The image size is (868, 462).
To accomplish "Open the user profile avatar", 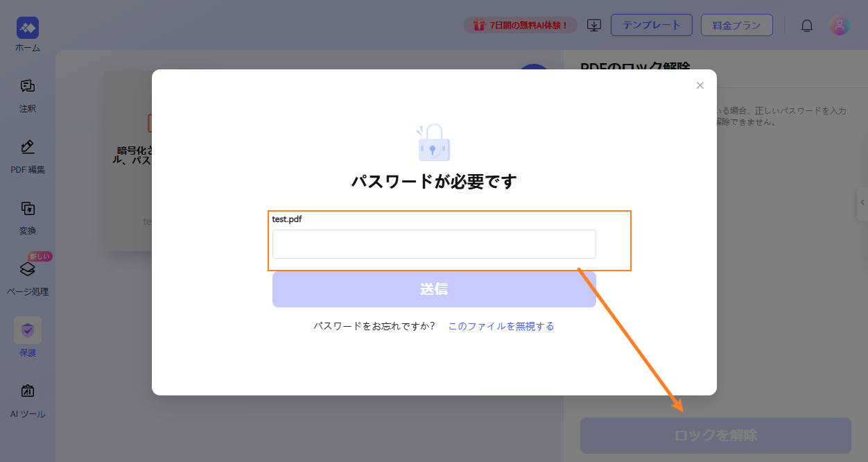I will [840, 26].
